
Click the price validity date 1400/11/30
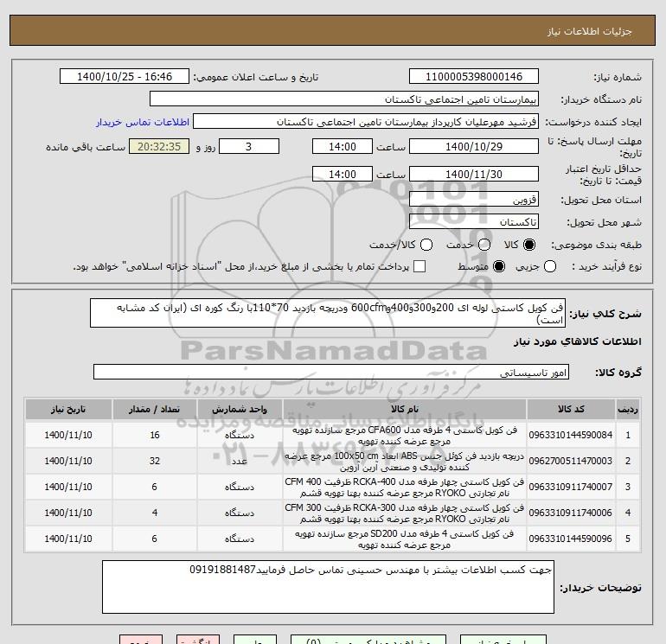coord(474,174)
